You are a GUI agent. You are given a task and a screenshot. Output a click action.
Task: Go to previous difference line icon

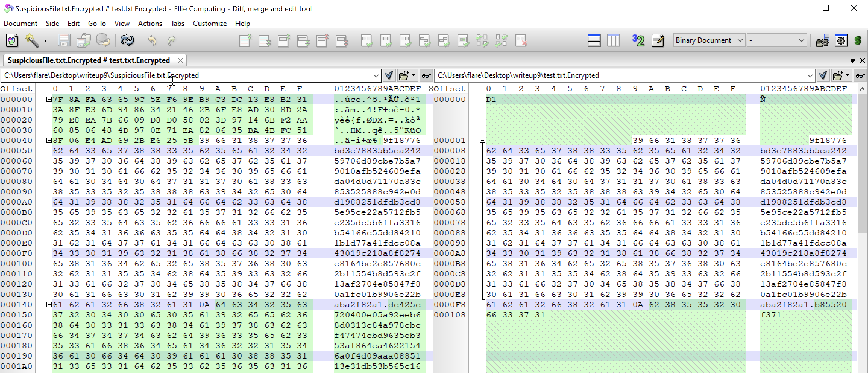[x=246, y=41]
